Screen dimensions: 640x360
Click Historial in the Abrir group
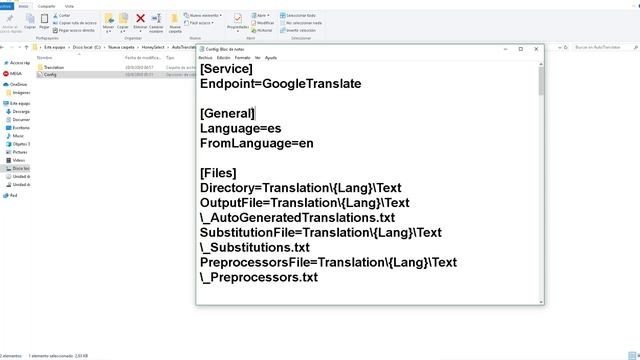[262, 30]
